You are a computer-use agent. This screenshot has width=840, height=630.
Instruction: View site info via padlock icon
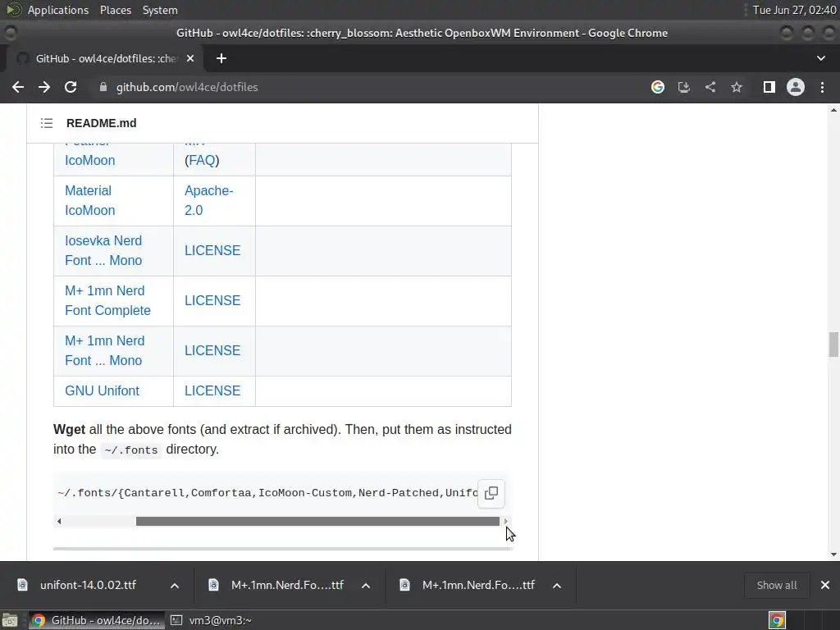click(103, 87)
